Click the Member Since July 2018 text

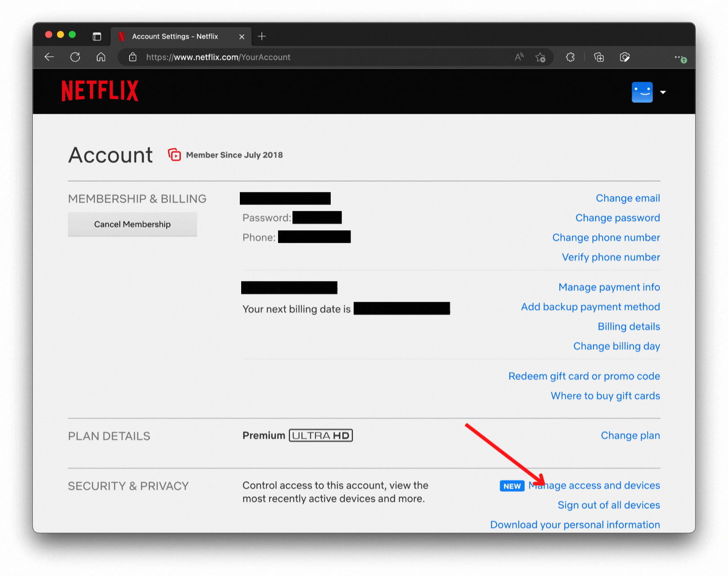234,155
